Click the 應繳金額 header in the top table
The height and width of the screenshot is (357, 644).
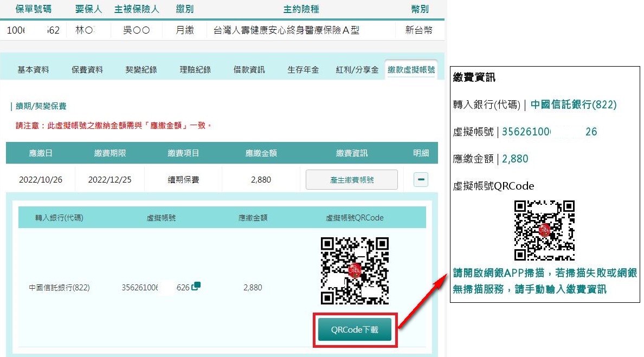pos(261,153)
